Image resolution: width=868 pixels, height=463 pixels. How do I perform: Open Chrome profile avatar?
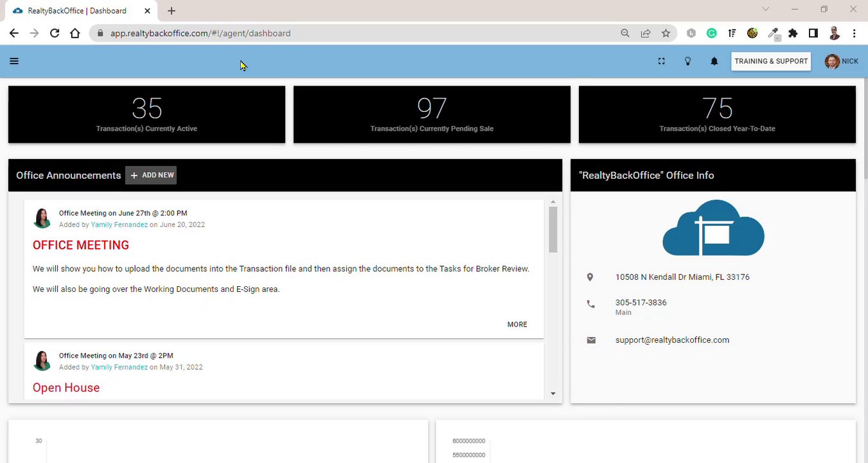(834, 33)
